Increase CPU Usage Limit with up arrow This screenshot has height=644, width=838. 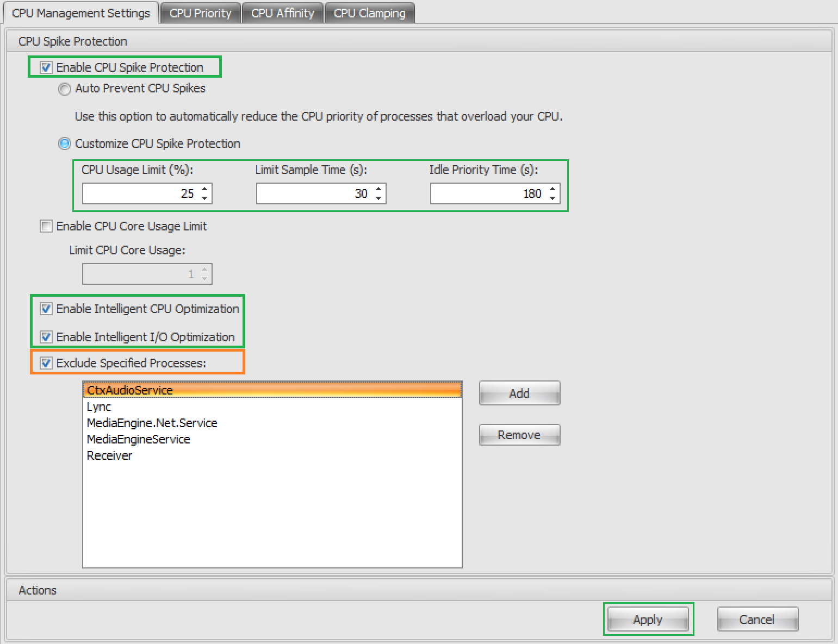[204, 189]
